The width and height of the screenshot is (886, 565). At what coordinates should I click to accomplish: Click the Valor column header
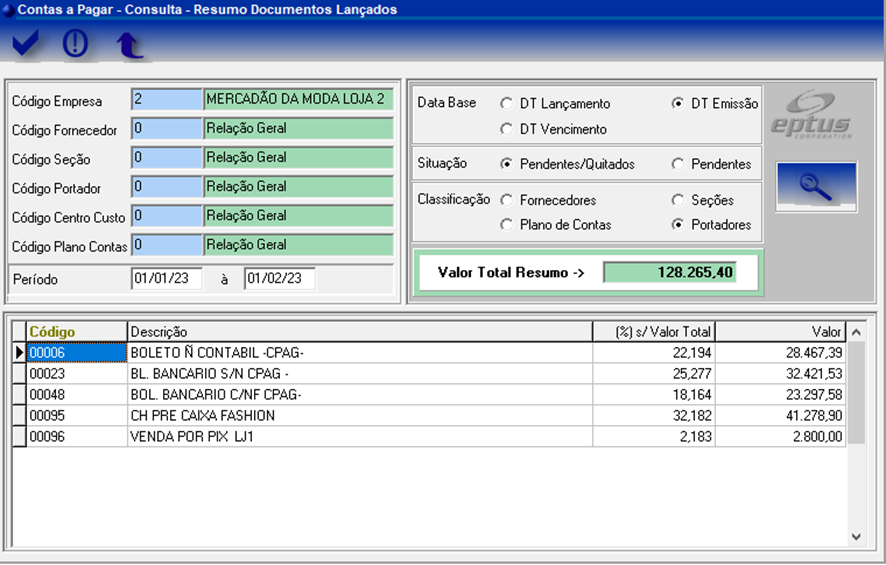pyautogui.click(x=780, y=332)
